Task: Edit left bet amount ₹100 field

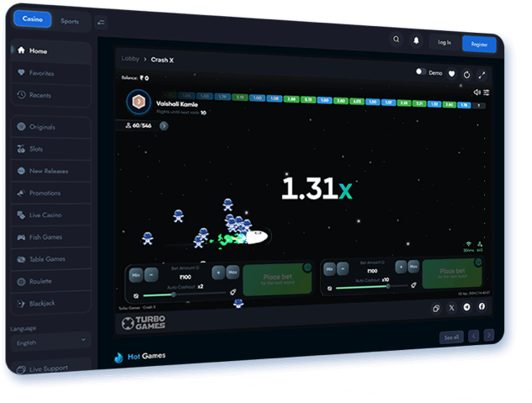Action: pos(185,277)
